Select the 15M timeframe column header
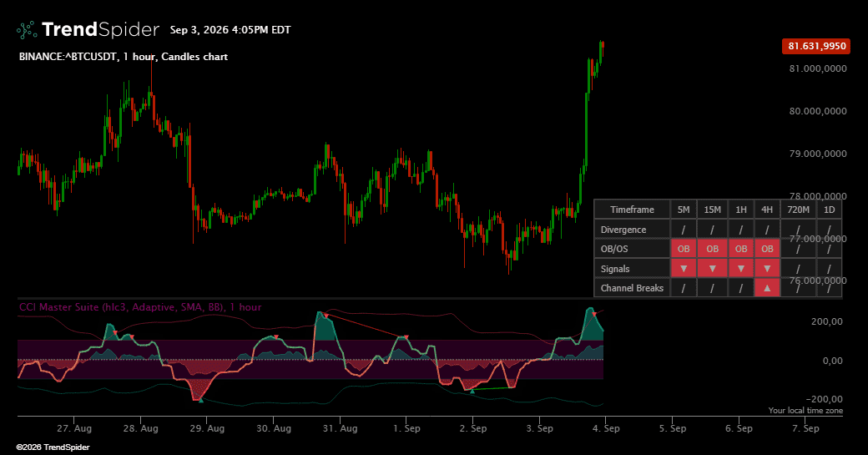The width and height of the screenshot is (868, 455). (713, 210)
